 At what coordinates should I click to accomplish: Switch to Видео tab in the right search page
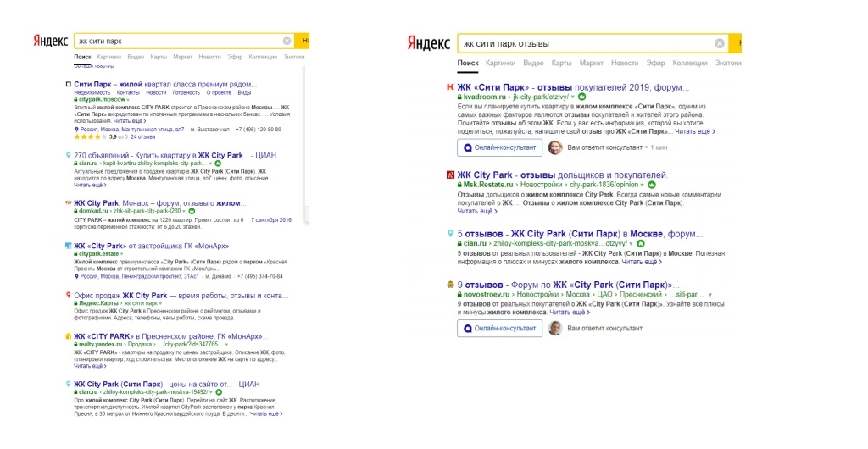tap(533, 63)
